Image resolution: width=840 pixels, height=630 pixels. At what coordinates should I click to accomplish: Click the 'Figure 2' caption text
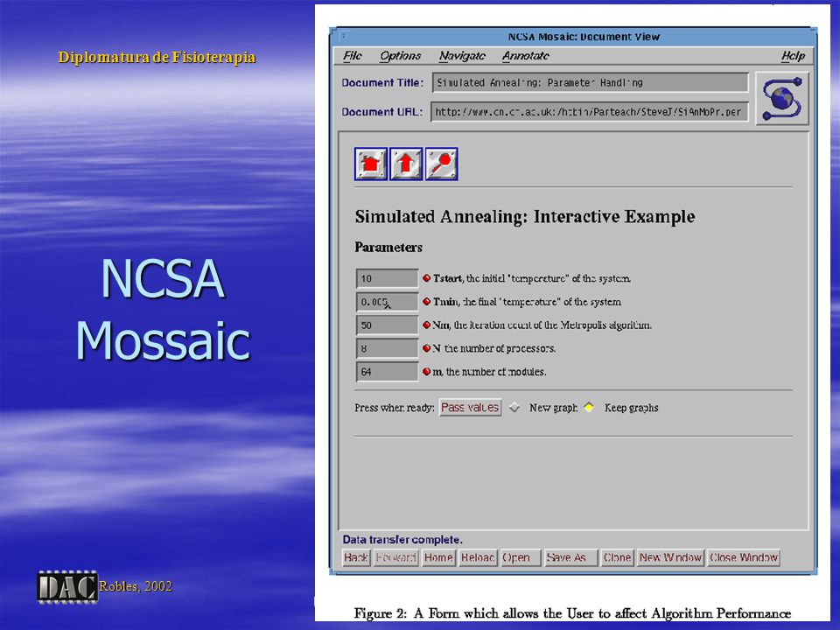pos(572,613)
